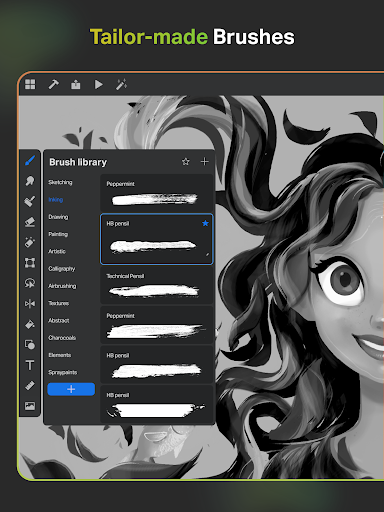Select the brush tool in sidebar
The height and width of the screenshot is (512, 384).
point(30,160)
